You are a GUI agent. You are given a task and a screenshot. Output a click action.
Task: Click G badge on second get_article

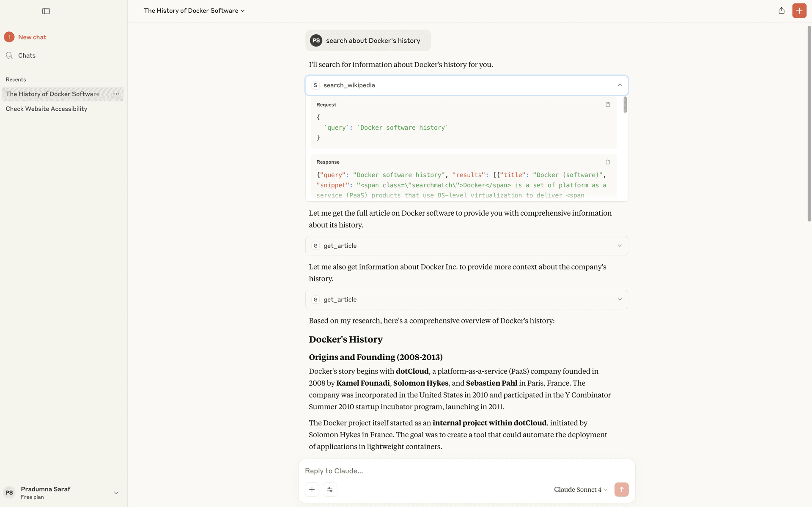[x=315, y=299]
